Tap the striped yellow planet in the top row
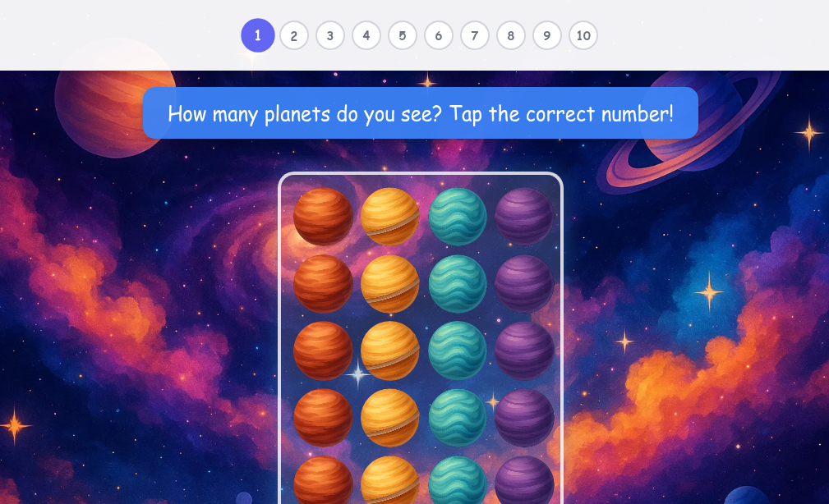 point(390,216)
